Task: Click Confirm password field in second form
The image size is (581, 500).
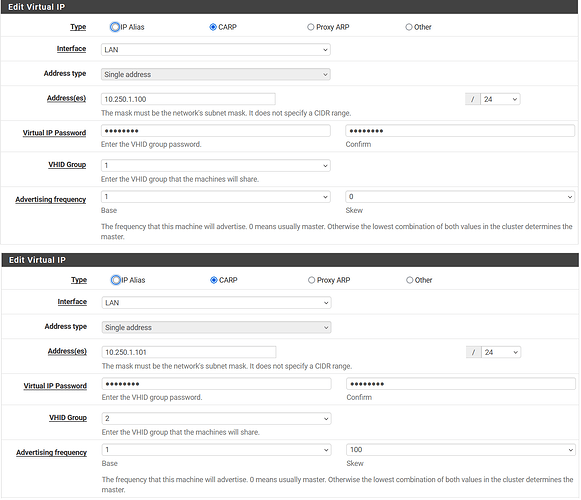Action: tap(461, 384)
